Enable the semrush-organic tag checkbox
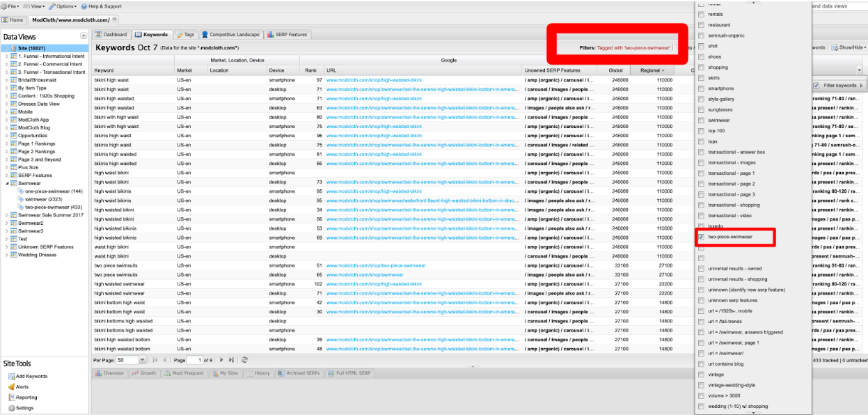868x415 pixels. coord(700,36)
